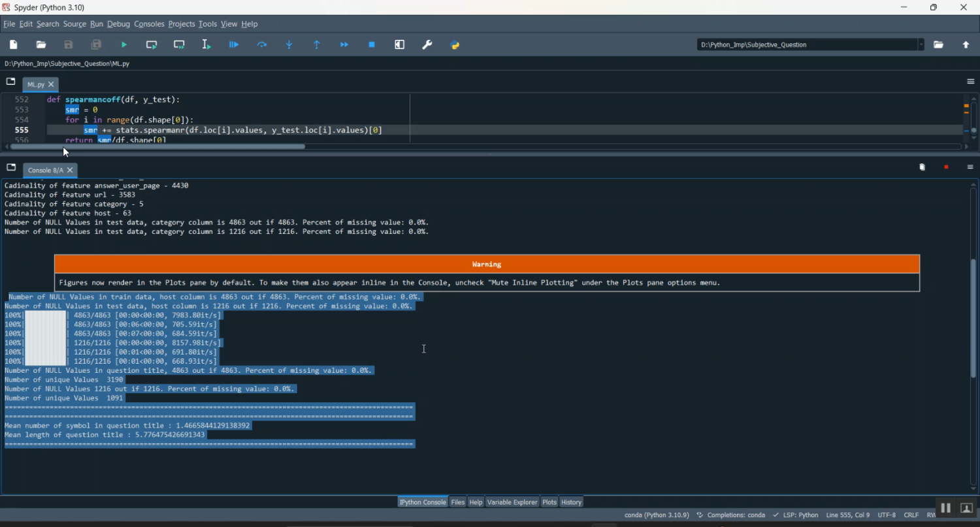Click the Run file green play icon
Viewport: 980px width, 527px height.
[x=124, y=45]
